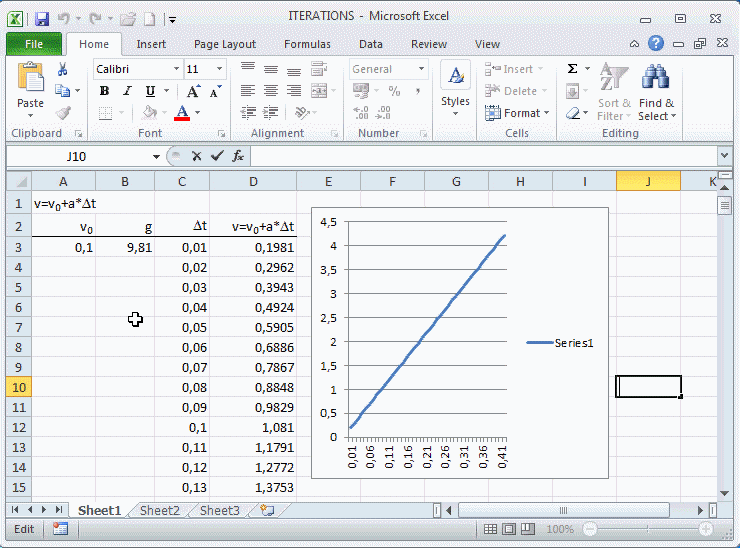The image size is (740, 548).
Task: Select the Format Painter brush
Action: click(63, 113)
